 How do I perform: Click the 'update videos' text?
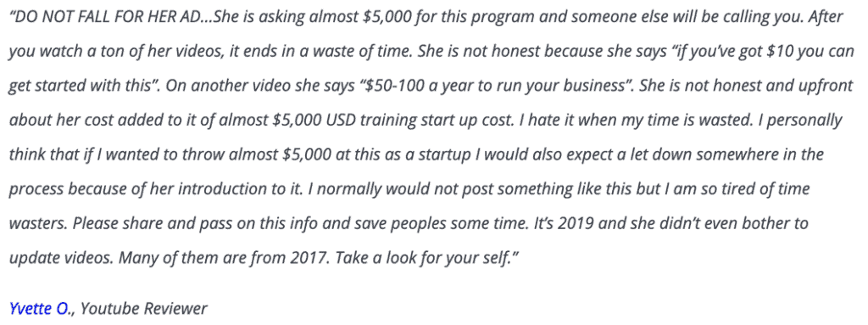[61, 259]
